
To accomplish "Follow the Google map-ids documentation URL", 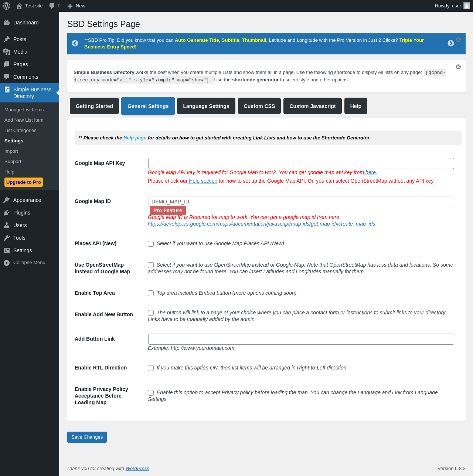I will point(261,224).
